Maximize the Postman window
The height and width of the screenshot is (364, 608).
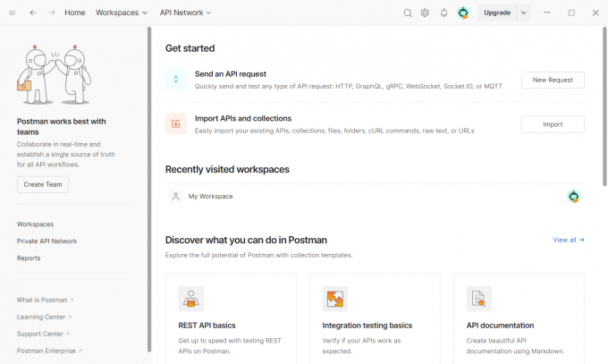(x=571, y=13)
